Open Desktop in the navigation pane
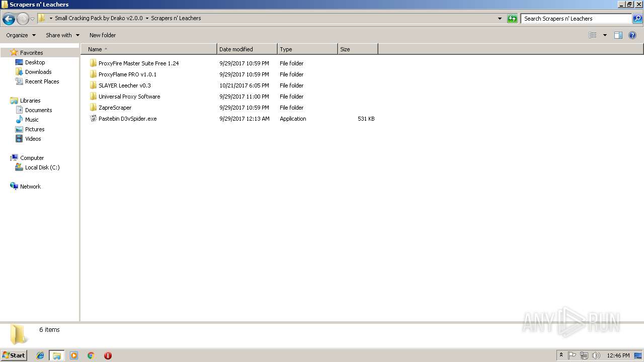 [x=35, y=62]
